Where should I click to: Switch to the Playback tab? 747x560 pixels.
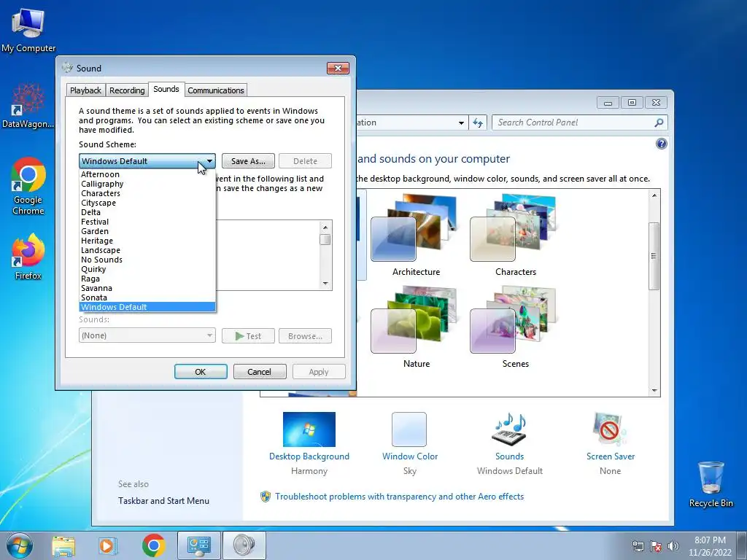[86, 90]
